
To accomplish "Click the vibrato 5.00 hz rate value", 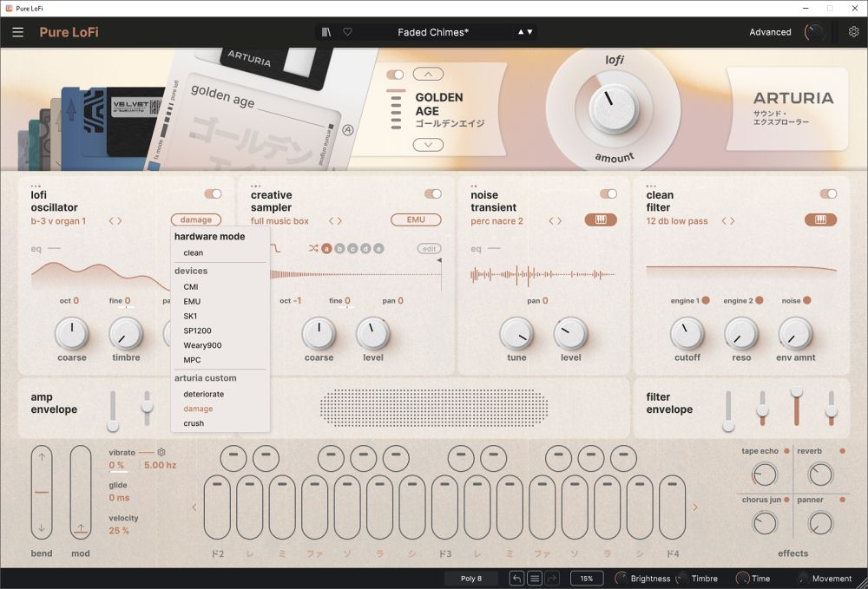I will pyautogui.click(x=160, y=465).
